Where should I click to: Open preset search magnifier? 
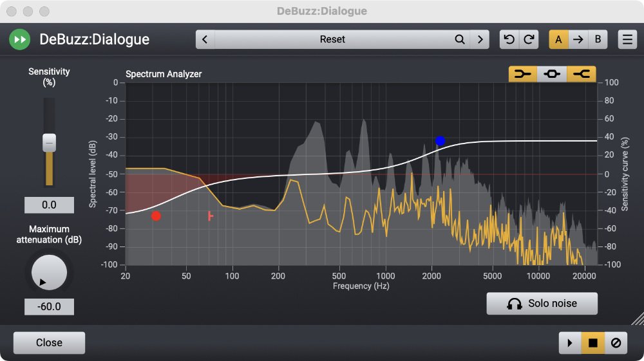(460, 39)
